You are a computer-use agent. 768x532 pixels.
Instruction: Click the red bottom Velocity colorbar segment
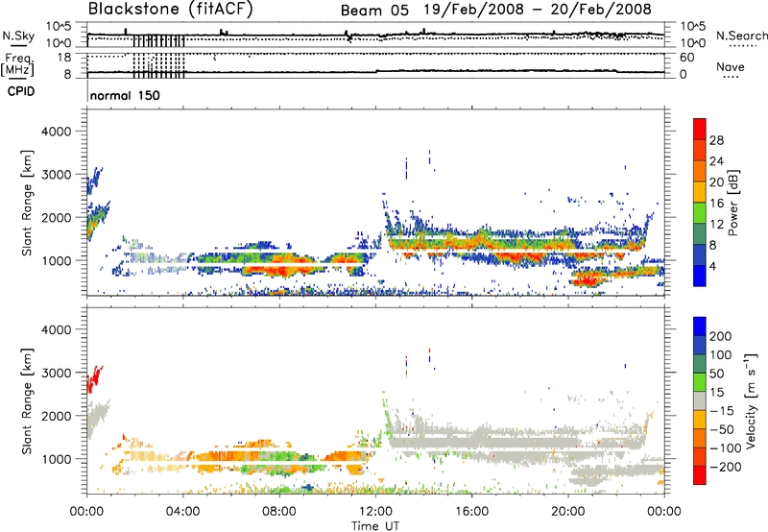[x=700, y=475]
